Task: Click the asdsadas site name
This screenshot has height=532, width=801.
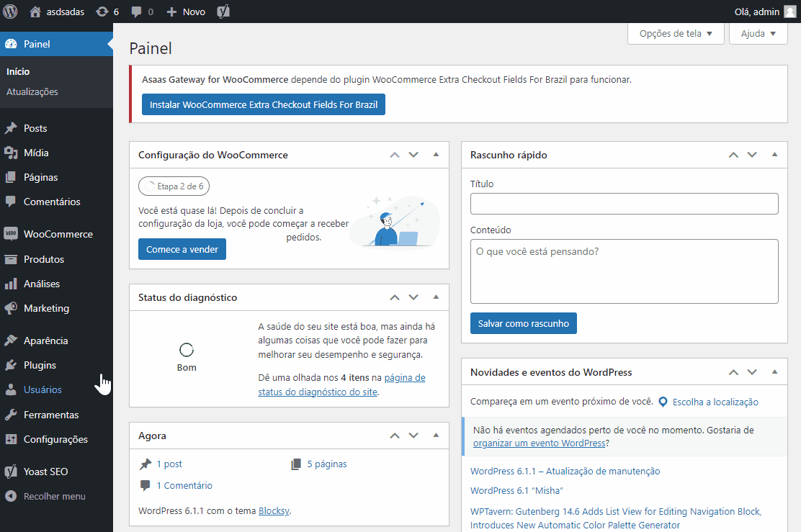Action: pyautogui.click(x=66, y=12)
